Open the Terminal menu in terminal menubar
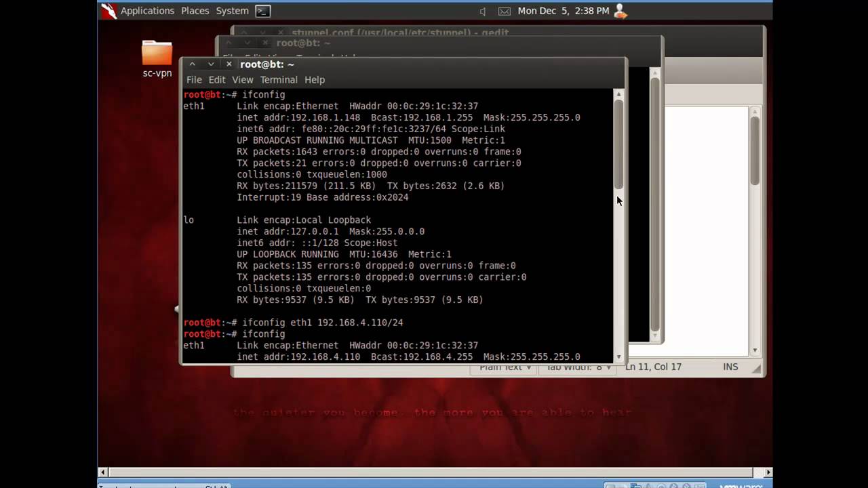This screenshot has height=488, width=868. [279, 79]
